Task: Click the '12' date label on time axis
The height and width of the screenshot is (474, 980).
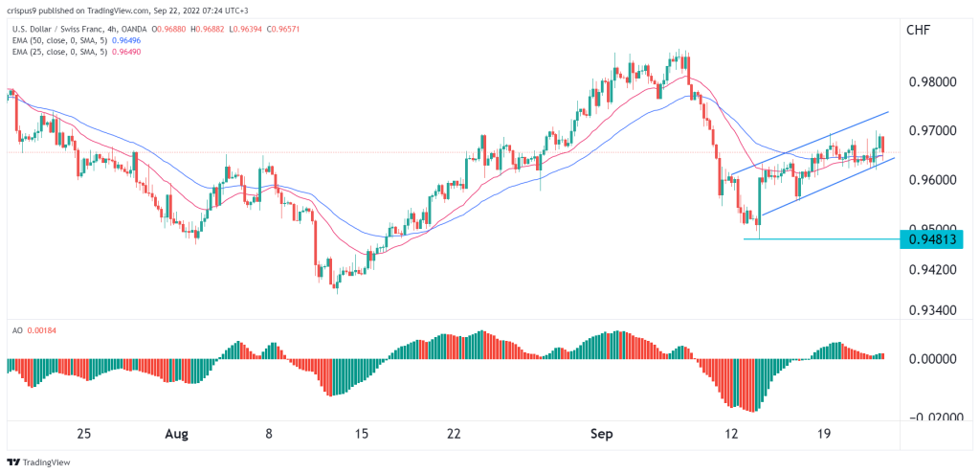Action: [x=732, y=434]
